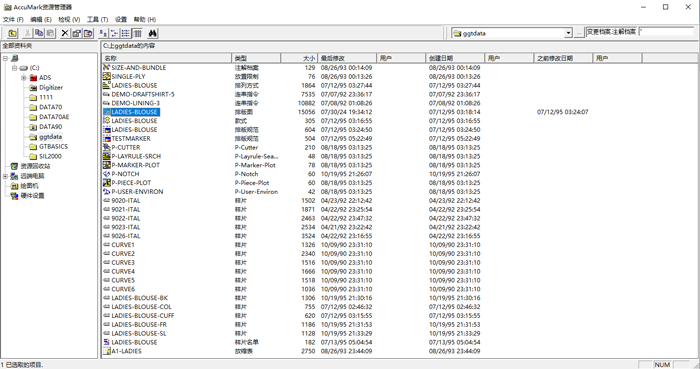
Task: Switch to large icons view
Action: [103, 33]
